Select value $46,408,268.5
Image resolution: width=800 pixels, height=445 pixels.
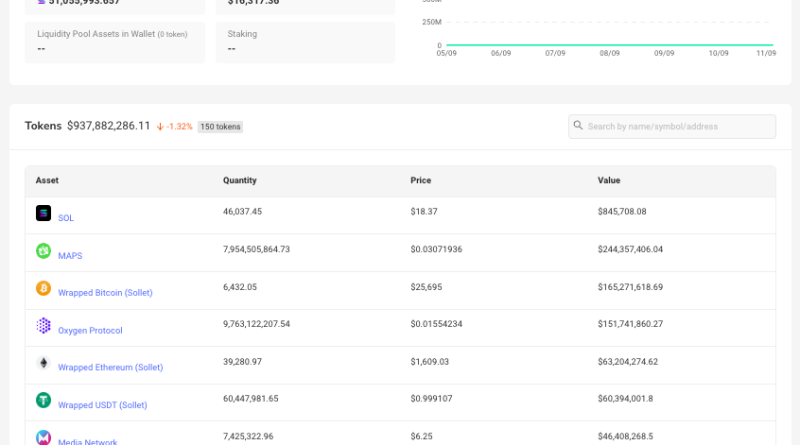pyautogui.click(x=625, y=436)
